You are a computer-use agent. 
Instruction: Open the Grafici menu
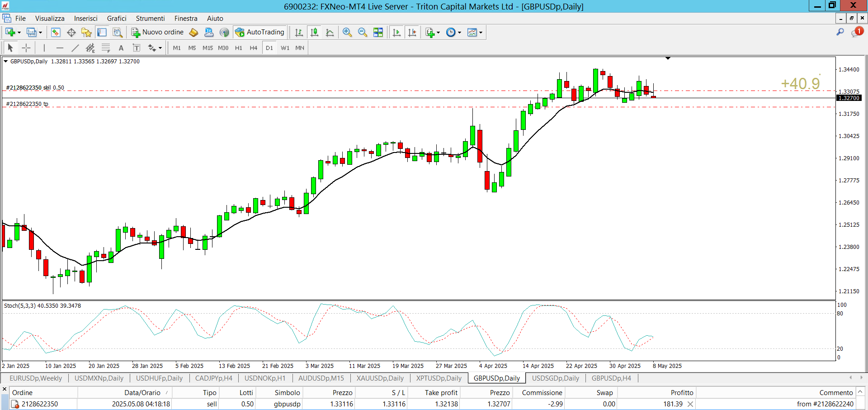[x=117, y=19]
